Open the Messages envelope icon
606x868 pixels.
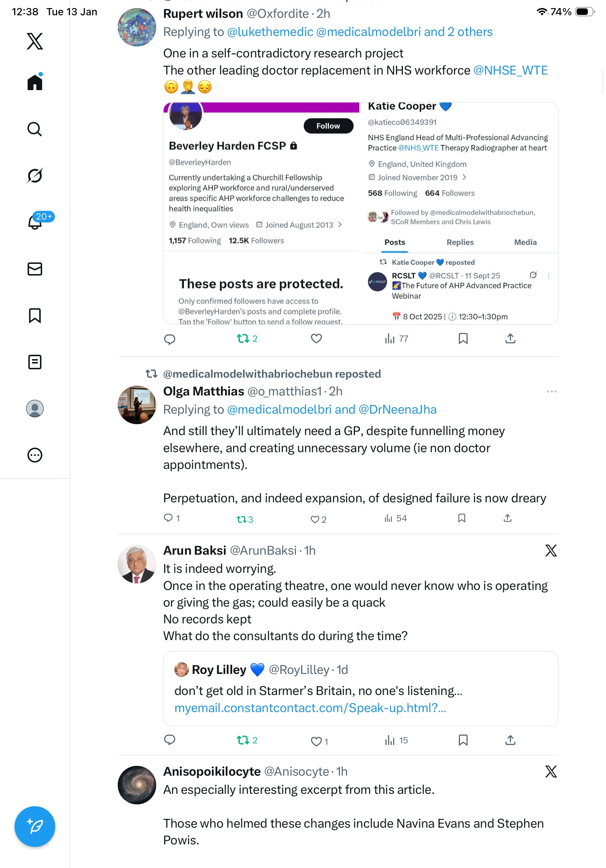pyautogui.click(x=35, y=269)
